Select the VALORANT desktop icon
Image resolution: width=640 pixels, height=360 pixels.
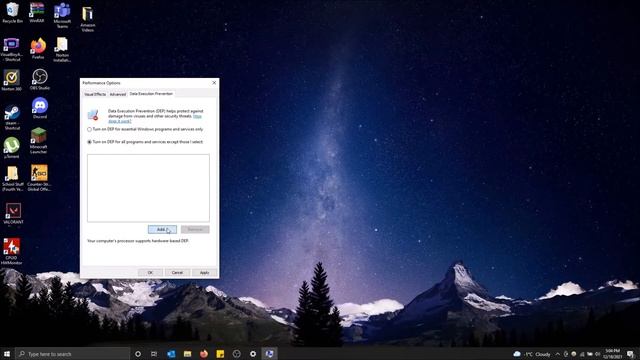click(x=13, y=214)
